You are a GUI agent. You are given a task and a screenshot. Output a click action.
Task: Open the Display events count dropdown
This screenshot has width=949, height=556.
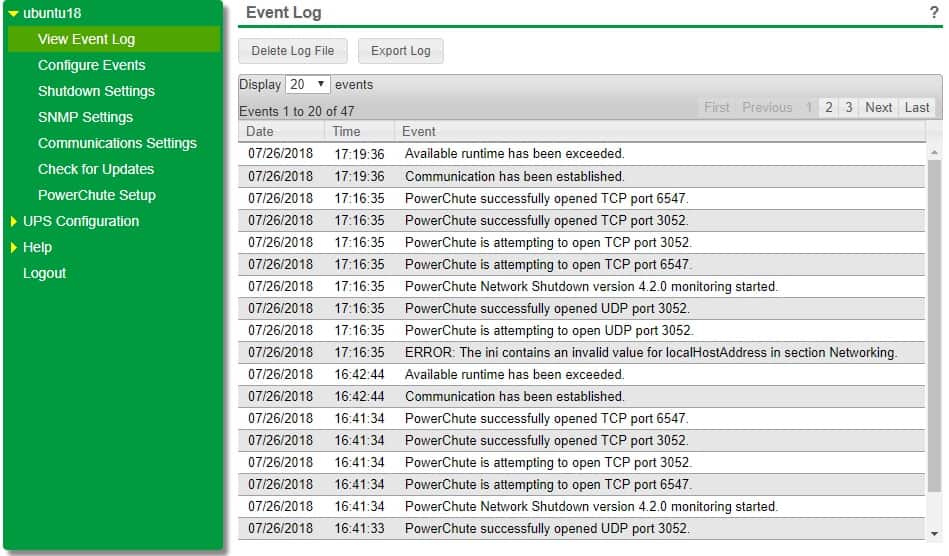(307, 85)
